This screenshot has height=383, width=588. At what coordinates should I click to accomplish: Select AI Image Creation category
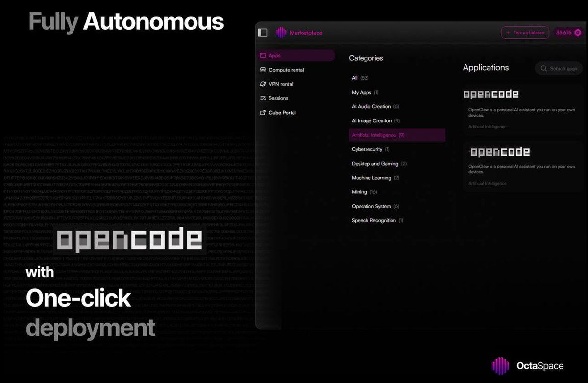coord(376,120)
